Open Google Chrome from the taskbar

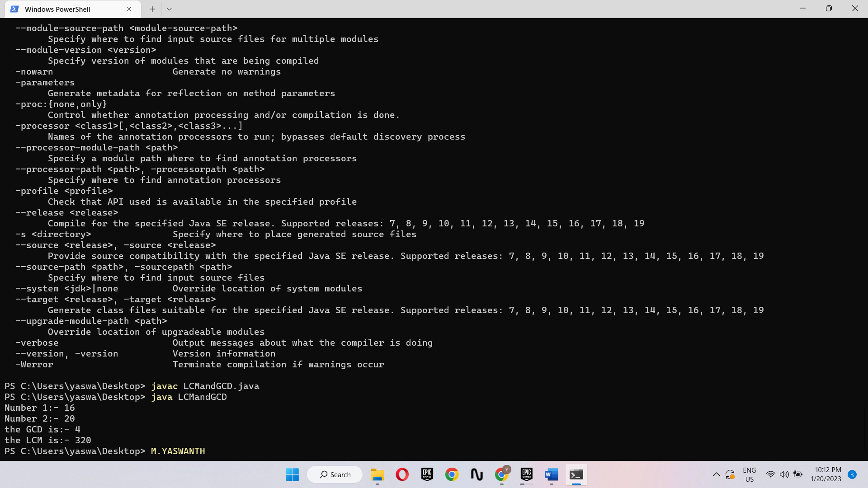pos(452,474)
